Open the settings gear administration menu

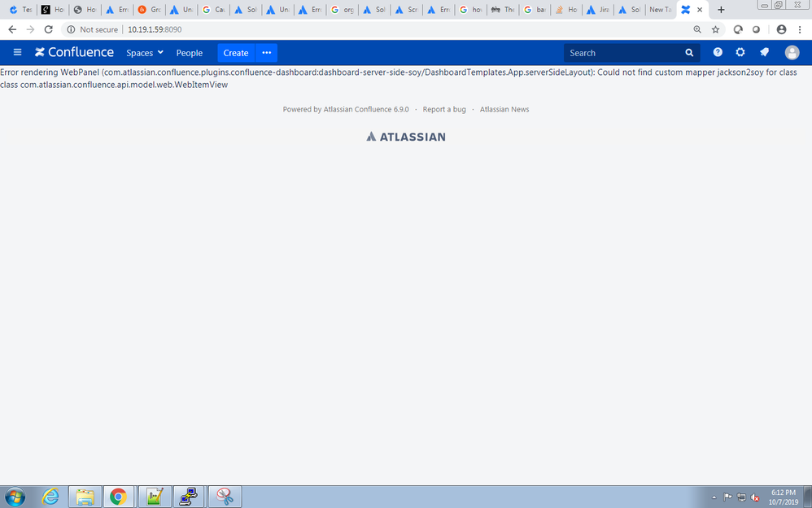[740, 52]
